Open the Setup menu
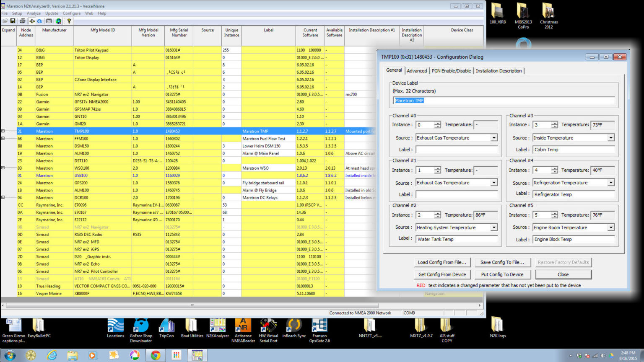 pos(17,13)
